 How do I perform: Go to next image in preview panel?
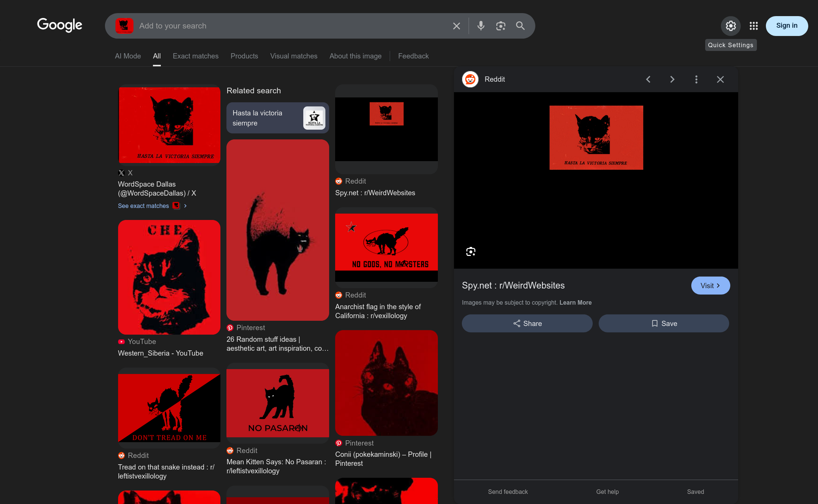[x=672, y=79]
